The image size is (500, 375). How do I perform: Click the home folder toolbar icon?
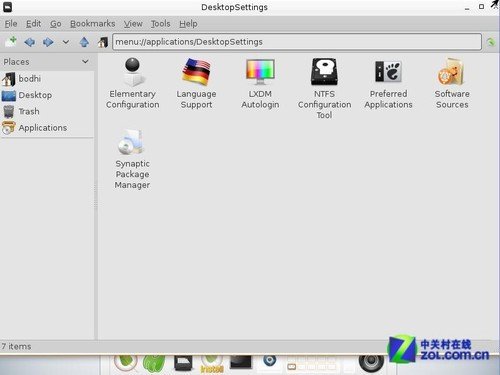[x=103, y=42]
